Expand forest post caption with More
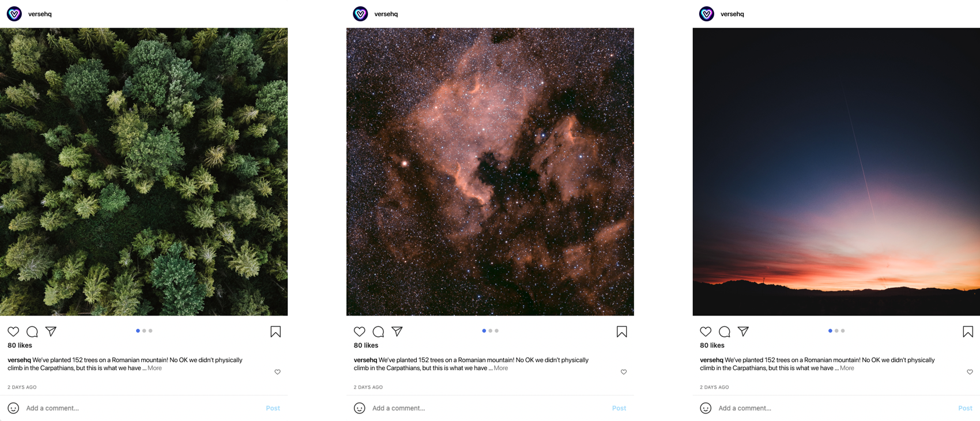Viewport: 980px width, 421px height. click(154, 368)
